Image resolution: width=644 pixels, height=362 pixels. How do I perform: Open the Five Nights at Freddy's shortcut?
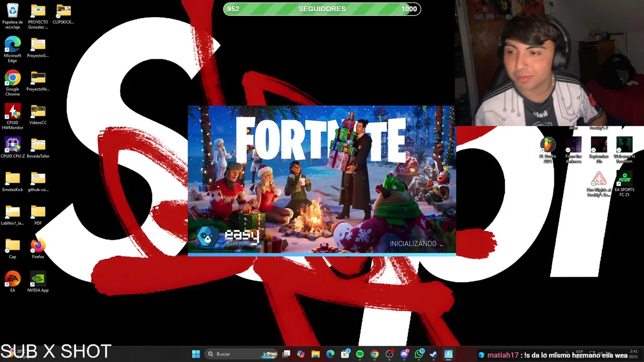[x=599, y=184]
